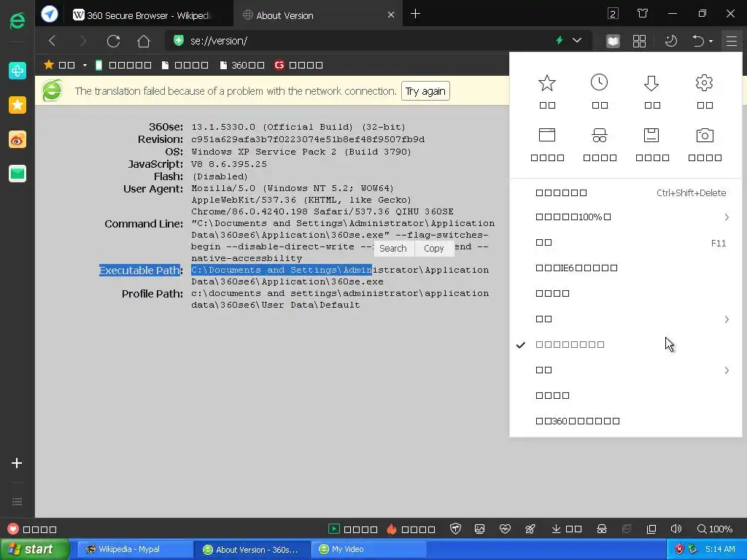Click the undo closed tab arrow icon
The width and height of the screenshot is (747, 560).
point(698,41)
